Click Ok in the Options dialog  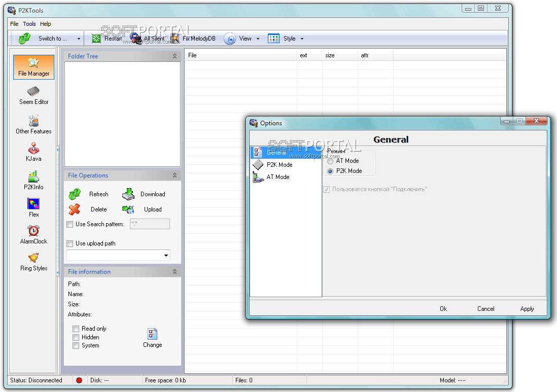(443, 309)
